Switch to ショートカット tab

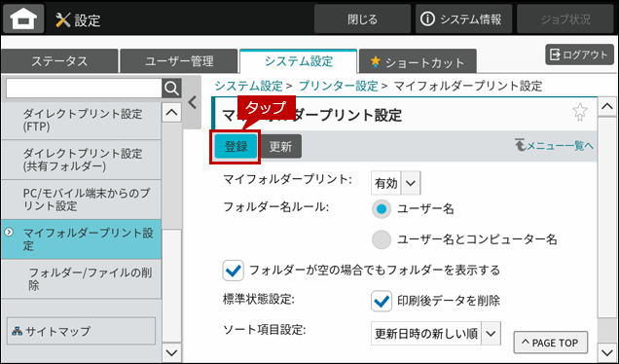coord(418,61)
